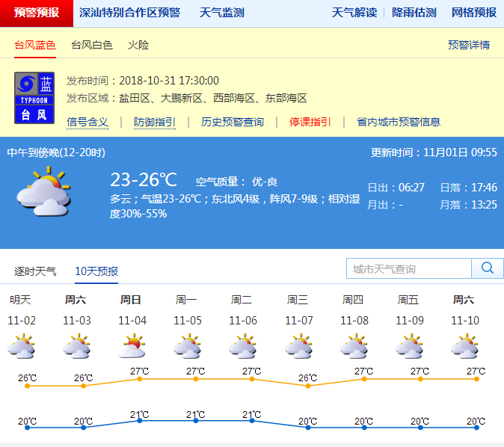Image resolution: width=504 pixels, height=447 pixels.
Task: Click the 27℃ high point on 11-04
Action: click(x=139, y=379)
